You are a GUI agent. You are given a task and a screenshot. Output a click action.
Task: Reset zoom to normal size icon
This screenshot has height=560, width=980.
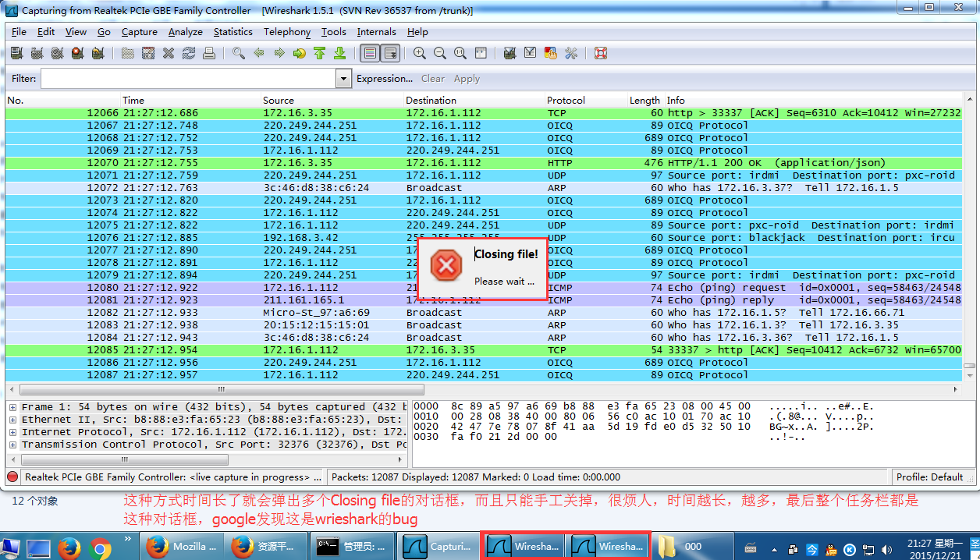(460, 53)
